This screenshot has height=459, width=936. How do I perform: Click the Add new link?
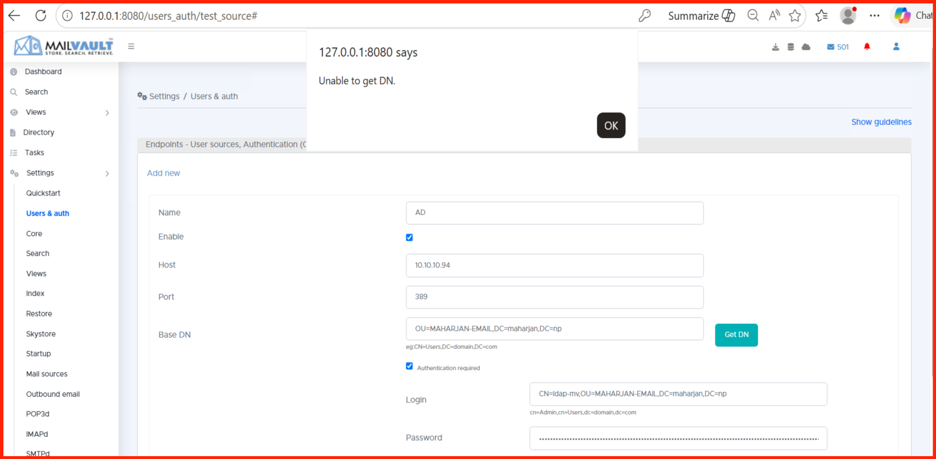click(164, 173)
